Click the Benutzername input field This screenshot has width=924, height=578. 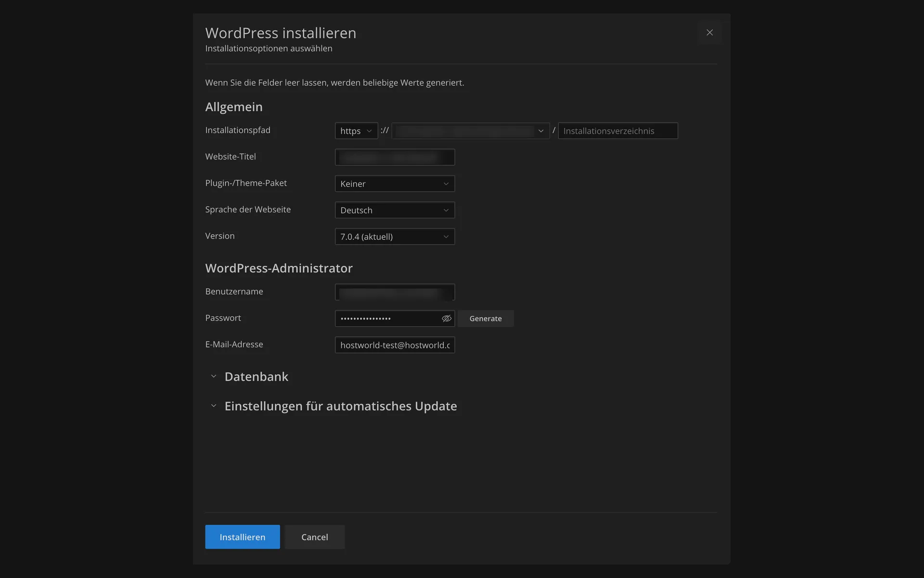coord(395,292)
